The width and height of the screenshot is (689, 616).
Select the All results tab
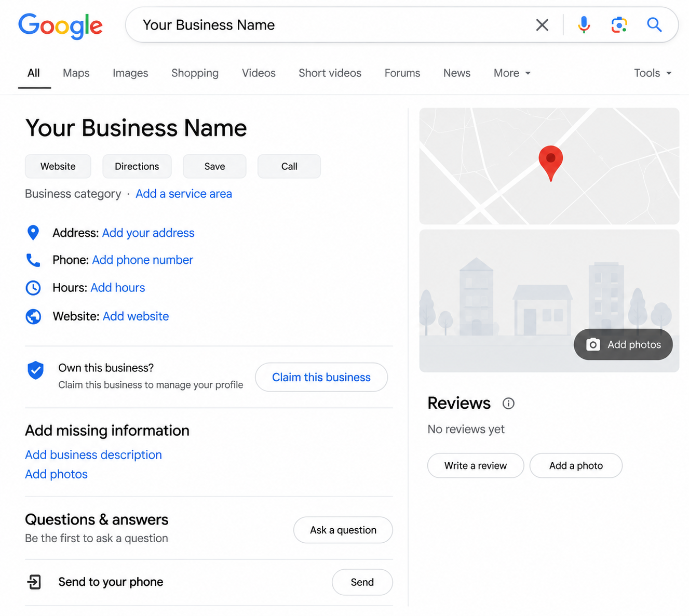(x=34, y=73)
